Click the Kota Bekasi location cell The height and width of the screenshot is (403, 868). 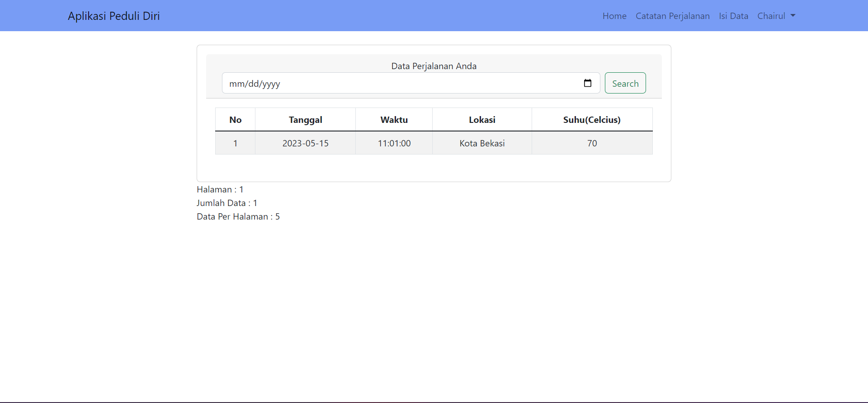(482, 143)
